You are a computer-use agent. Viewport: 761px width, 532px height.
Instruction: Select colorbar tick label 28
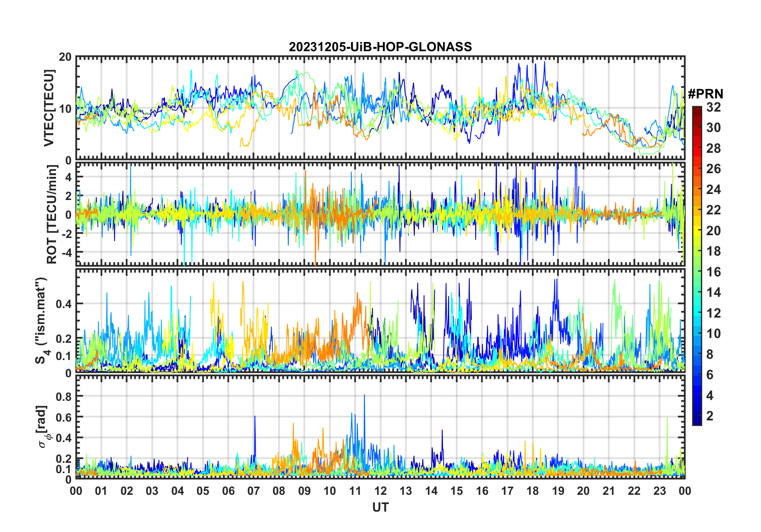tap(713, 148)
